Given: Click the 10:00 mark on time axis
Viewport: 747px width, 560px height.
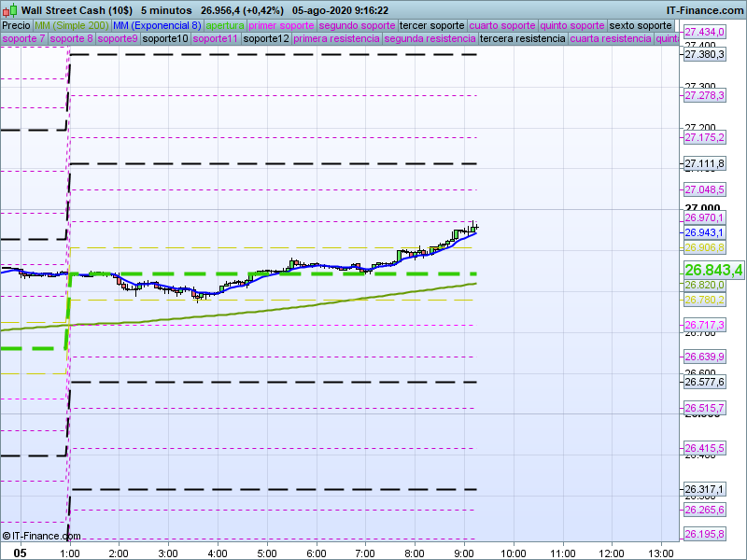Looking at the screenshot, I should pyautogui.click(x=513, y=552).
